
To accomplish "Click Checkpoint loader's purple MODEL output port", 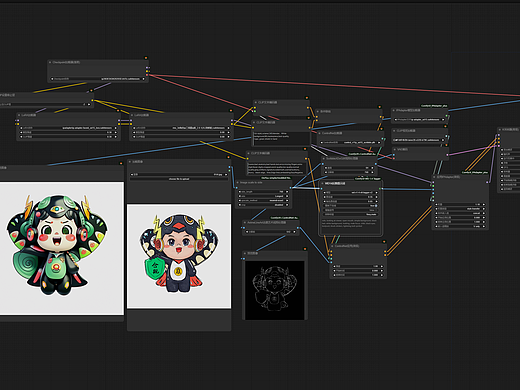I will [147, 68].
